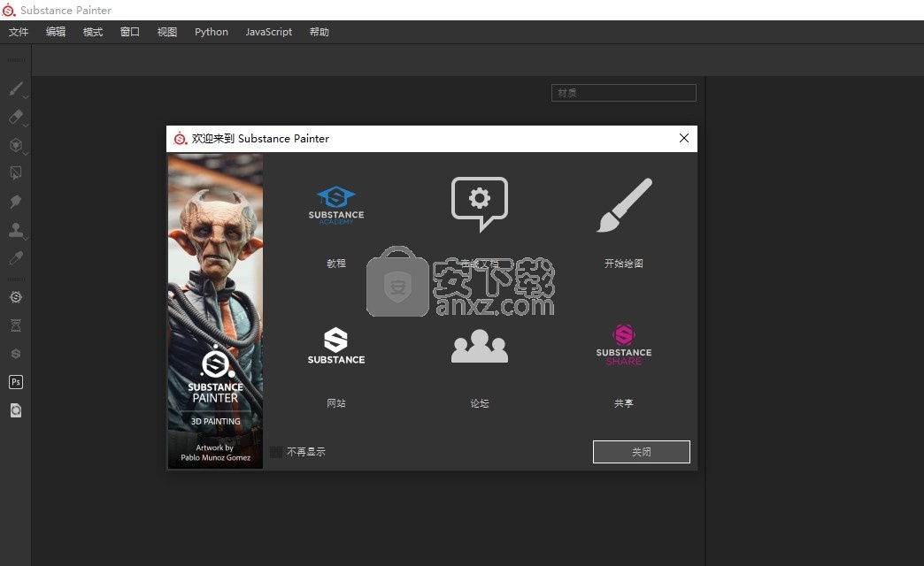924x566 pixels.
Task: Click the 关闭 button in the welcome dialog
Action: point(641,452)
